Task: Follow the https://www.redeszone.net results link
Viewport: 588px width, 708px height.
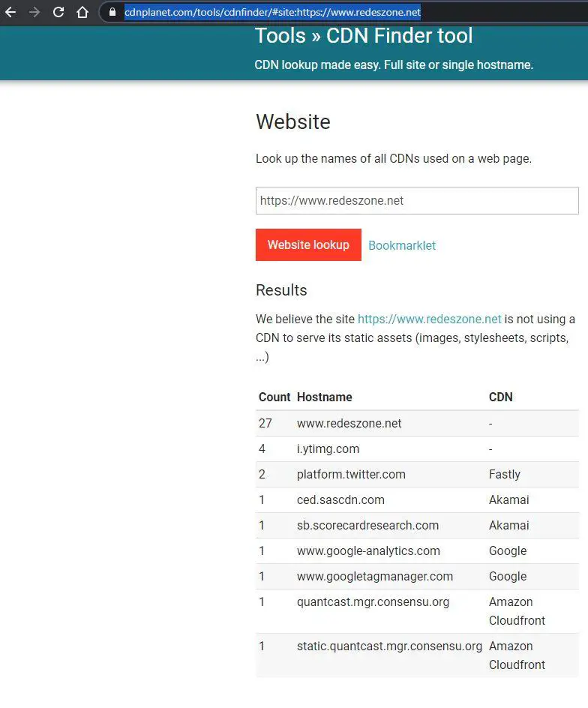Action: tap(430, 319)
